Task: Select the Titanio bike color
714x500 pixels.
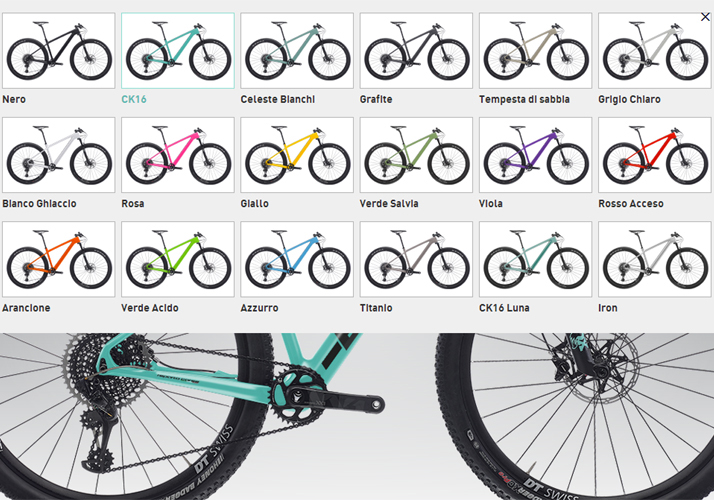Action: [x=416, y=259]
